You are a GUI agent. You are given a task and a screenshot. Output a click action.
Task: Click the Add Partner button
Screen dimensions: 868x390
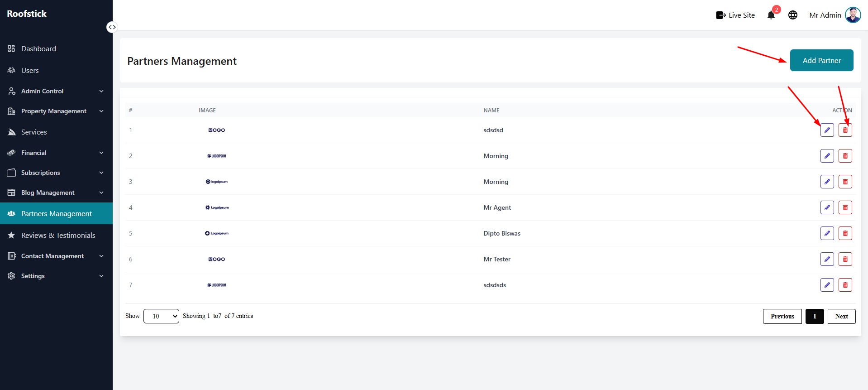point(822,60)
